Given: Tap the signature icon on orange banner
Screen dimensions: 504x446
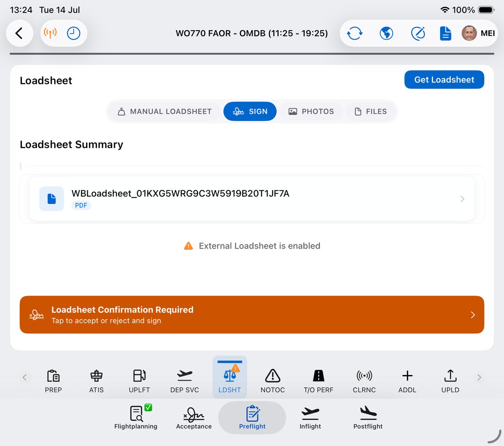Looking at the screenshot, I should tap(37, 315).
